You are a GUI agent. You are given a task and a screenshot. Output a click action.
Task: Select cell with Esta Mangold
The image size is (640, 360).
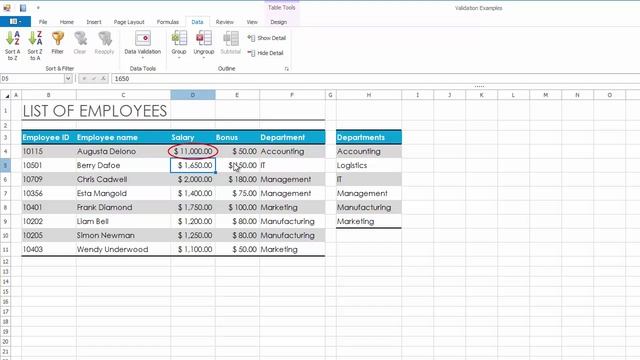[123, 193]
